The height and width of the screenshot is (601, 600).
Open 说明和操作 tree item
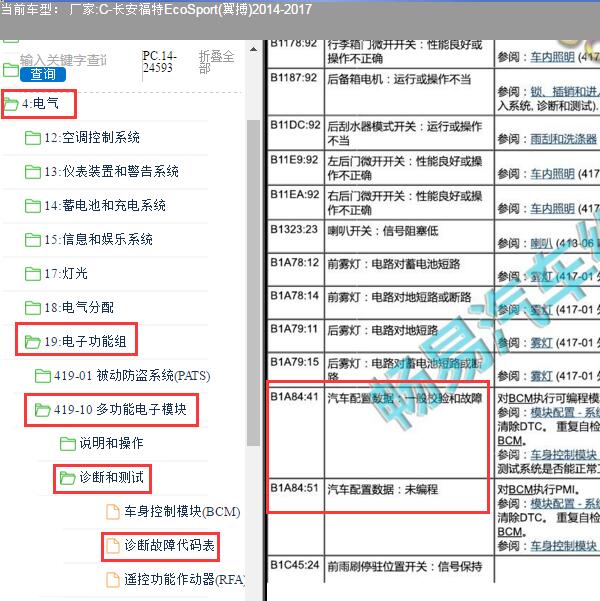(111, 443)
